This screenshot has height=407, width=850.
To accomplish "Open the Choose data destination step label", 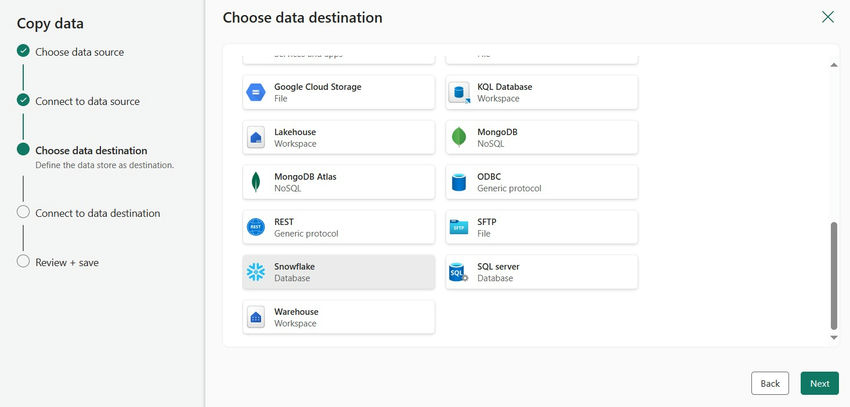I will (x=91, y=150).
